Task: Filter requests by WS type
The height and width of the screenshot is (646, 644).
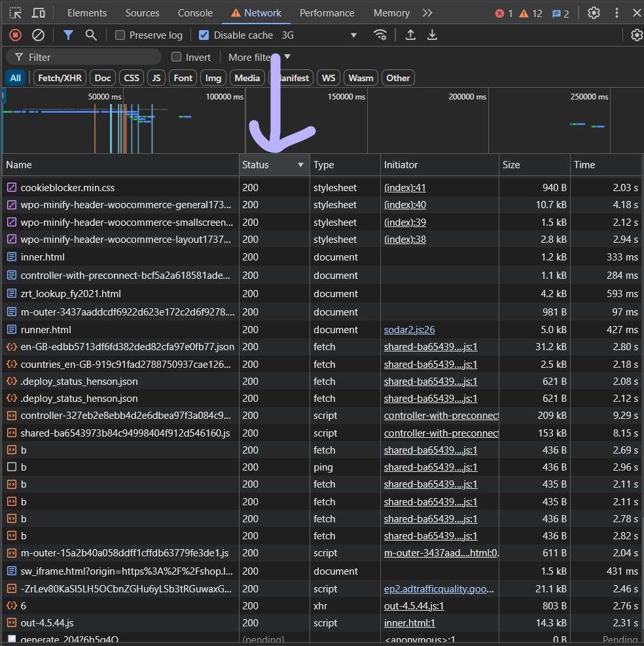Action: 329,78
